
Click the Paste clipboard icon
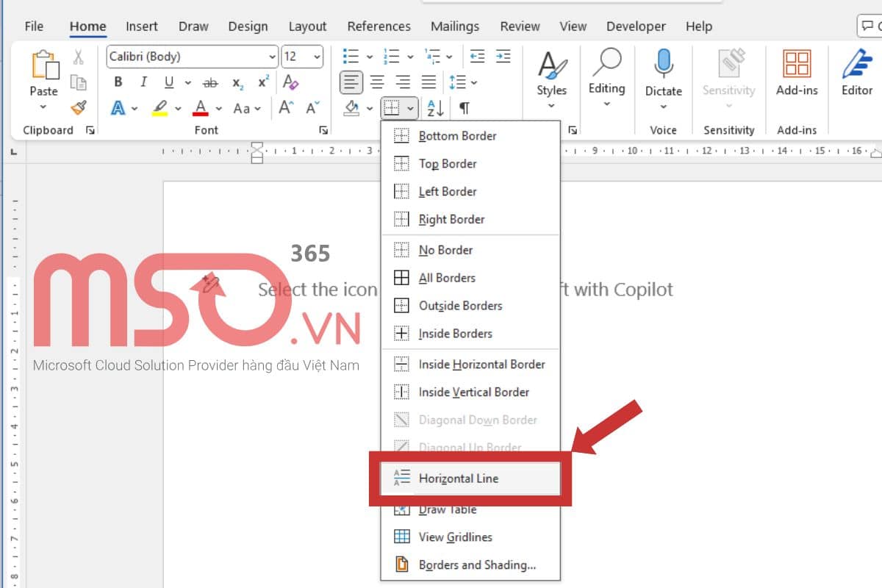tap(44, 65)
